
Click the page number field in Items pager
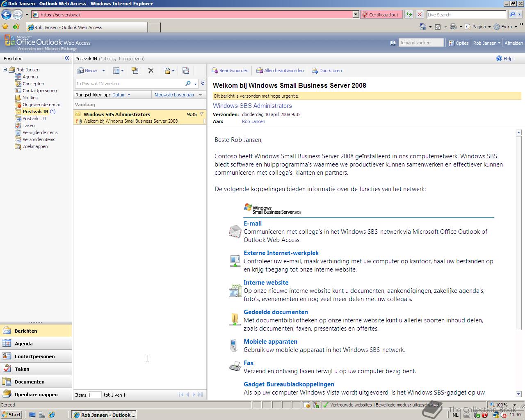pos(94,395)
